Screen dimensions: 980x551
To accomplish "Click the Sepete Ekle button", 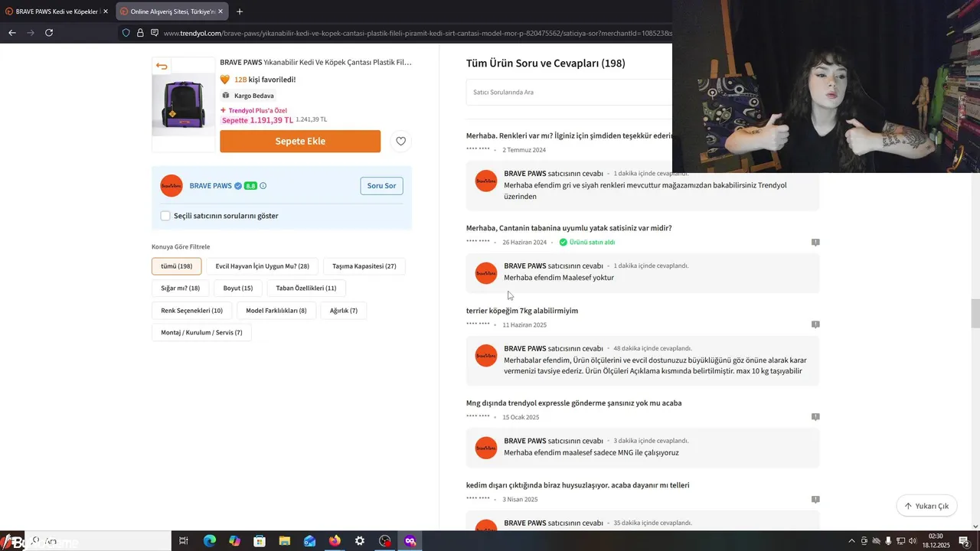I will pos(300,141).
